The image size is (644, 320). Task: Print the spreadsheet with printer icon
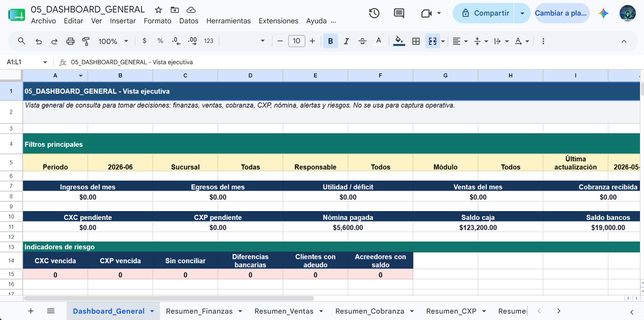pos(70,41)
